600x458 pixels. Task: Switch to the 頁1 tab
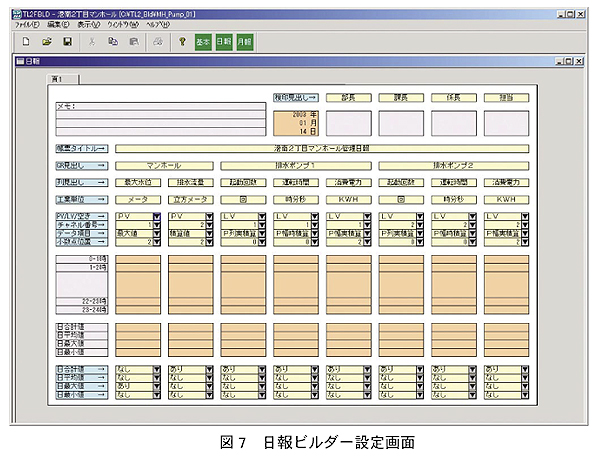(x=56, y=79)
